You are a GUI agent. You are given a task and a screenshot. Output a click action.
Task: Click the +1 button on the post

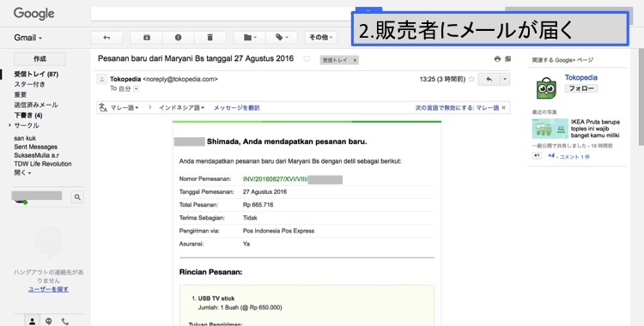pos(537,155)
